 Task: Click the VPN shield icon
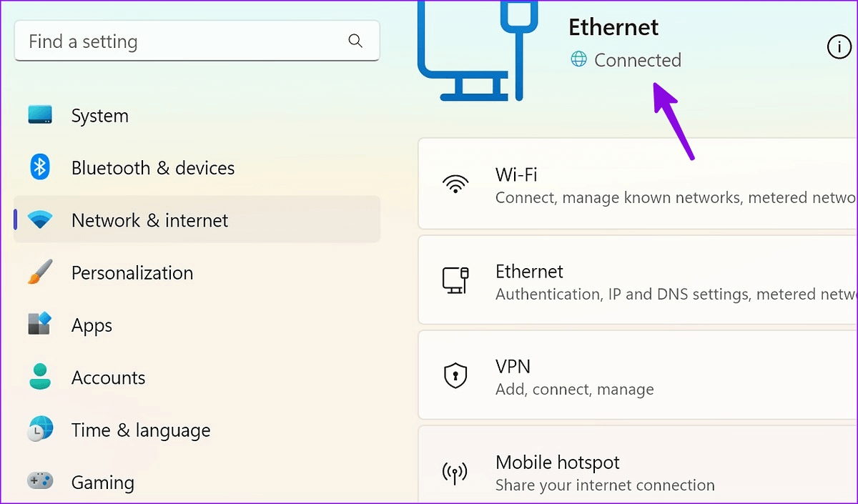pyautogui.click(x=455, y=375)
